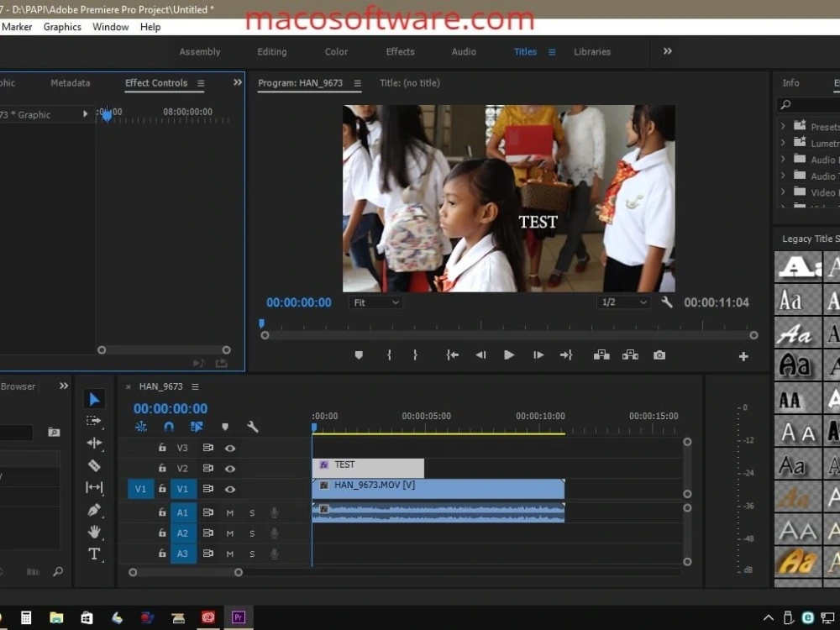Toggle Linked Selection in timeline

[197, 427]
